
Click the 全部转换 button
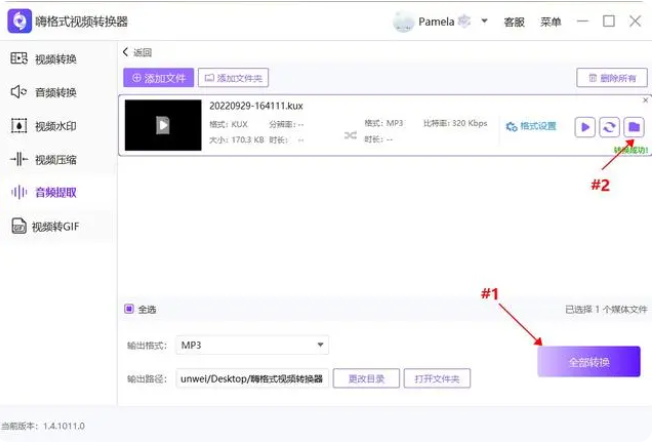pyautogui.click(x=589, y=362)
